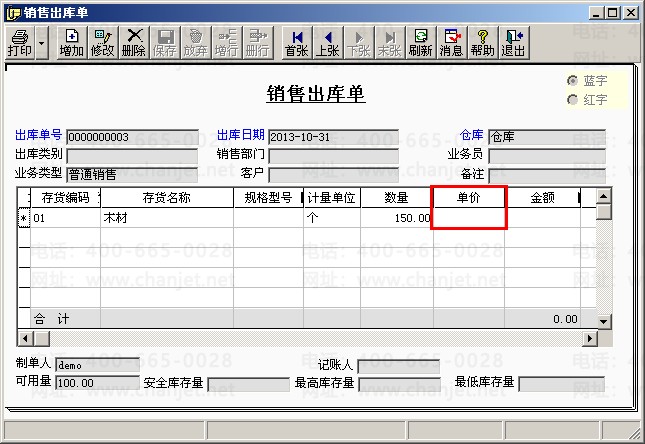This screenshot has height=444, width=645.
Task: Click the 增加 add toolbar icon
Action: tap(72, 43)
